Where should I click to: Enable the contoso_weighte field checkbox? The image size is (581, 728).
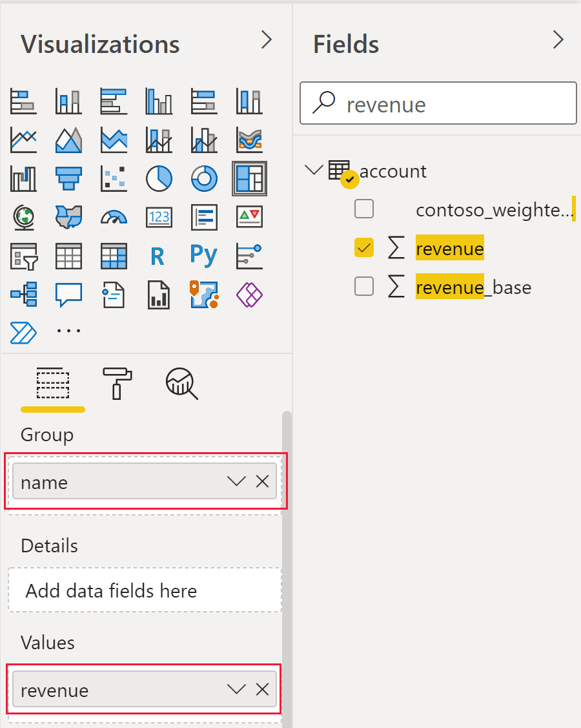click(364, 209)
